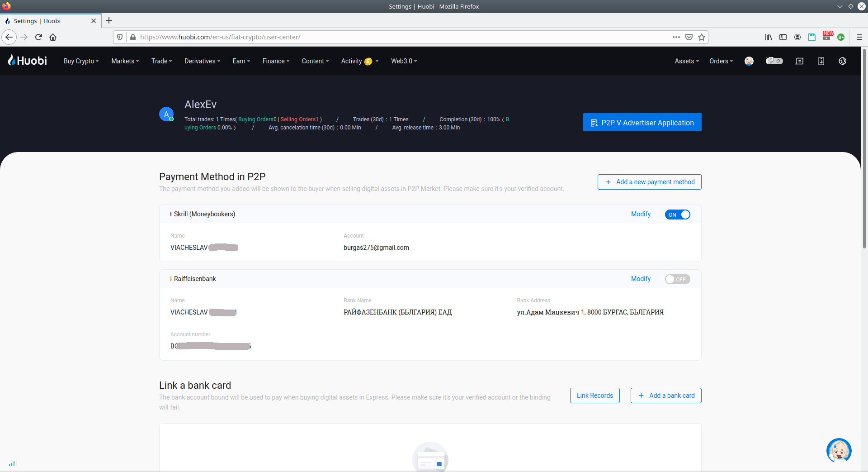
Task: Go back to the previous page
Action: tap(9, 37)
